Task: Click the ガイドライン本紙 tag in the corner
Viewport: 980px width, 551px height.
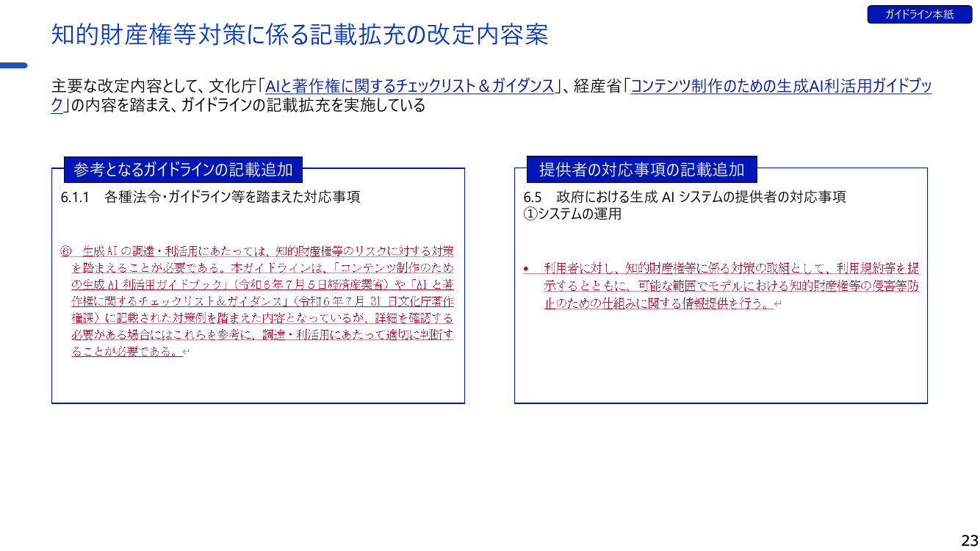Action: click(919, 14)
